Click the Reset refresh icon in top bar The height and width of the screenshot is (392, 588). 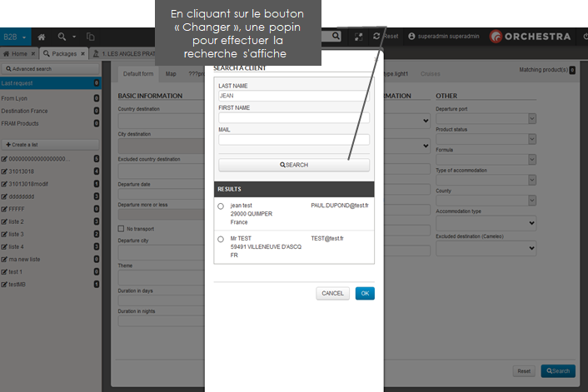[376, 37]
